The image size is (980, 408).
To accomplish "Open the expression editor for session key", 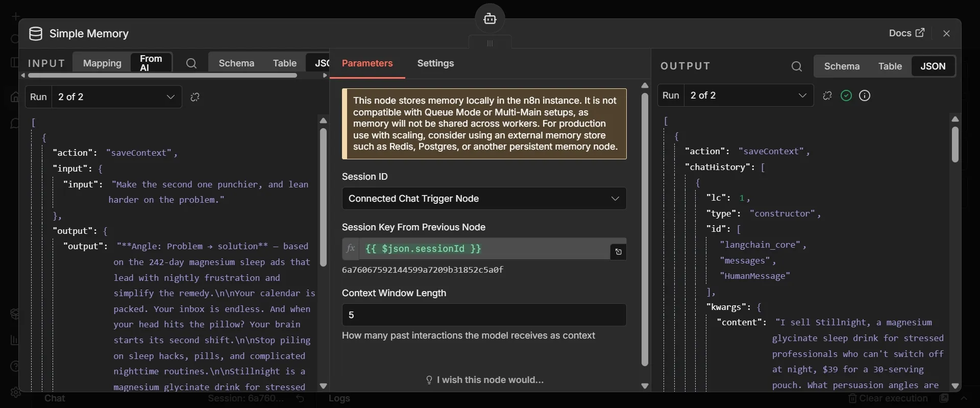I will click(618, 252).
